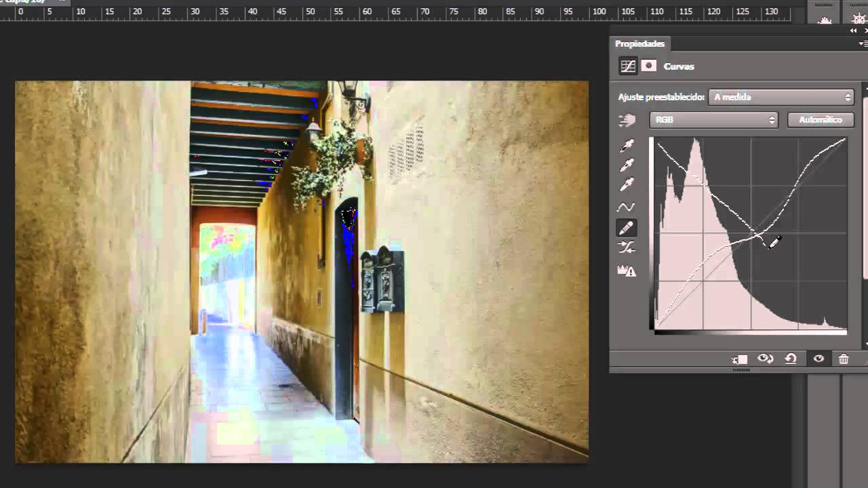The width and height of the screenshot is (868, 488).
Task: Open the Propiedades panel flyout menu
Action: pos(863,43)
